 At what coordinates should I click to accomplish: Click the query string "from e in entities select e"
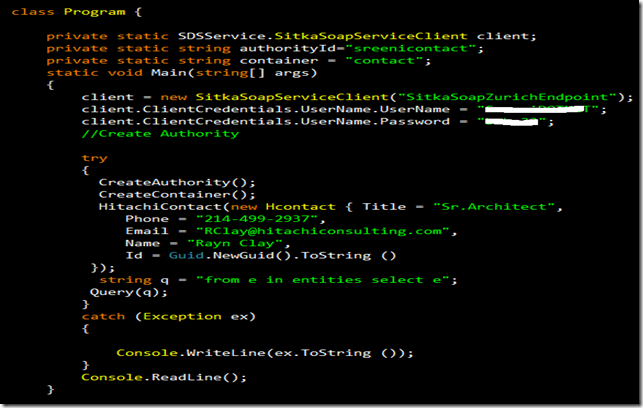point(323,280)
